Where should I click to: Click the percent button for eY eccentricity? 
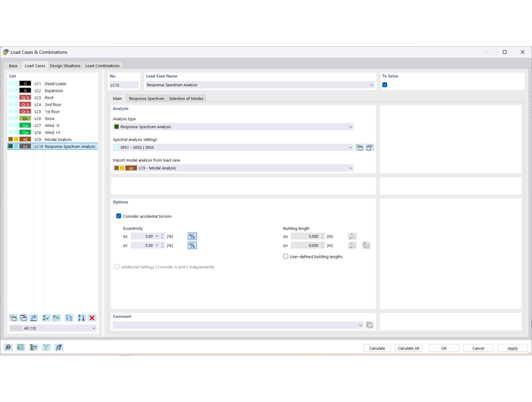pyautogui.click(x=192, y=246)
